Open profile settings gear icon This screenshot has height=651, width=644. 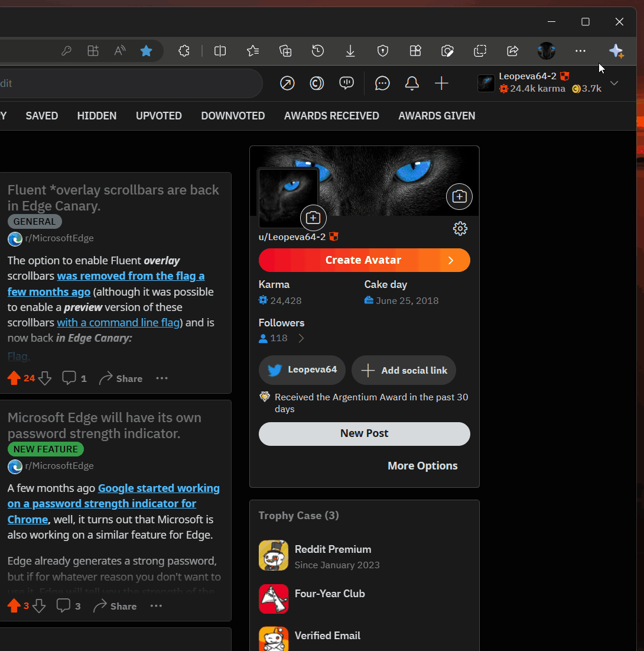point(460,229)
